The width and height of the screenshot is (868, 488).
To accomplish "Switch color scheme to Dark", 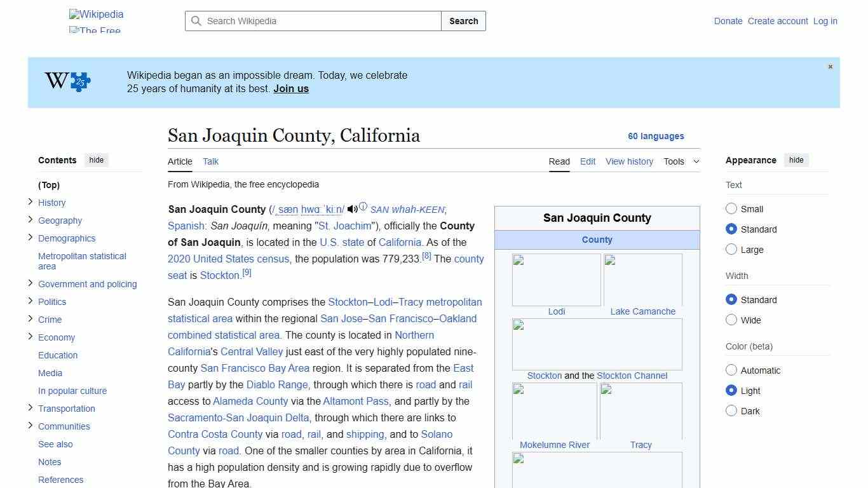I will (x=731, y=410).
